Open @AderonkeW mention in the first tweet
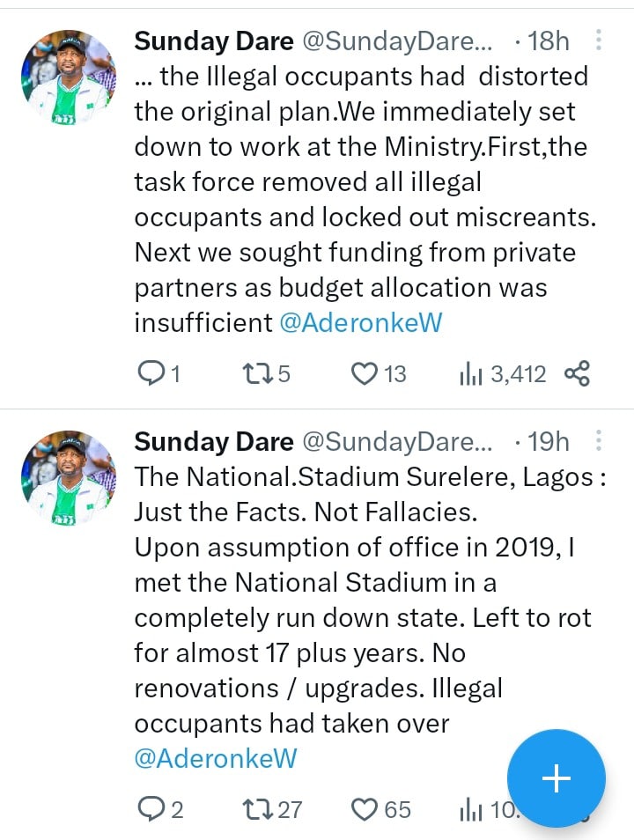Viewport: 634px width, 840px height. pos(360,323)
